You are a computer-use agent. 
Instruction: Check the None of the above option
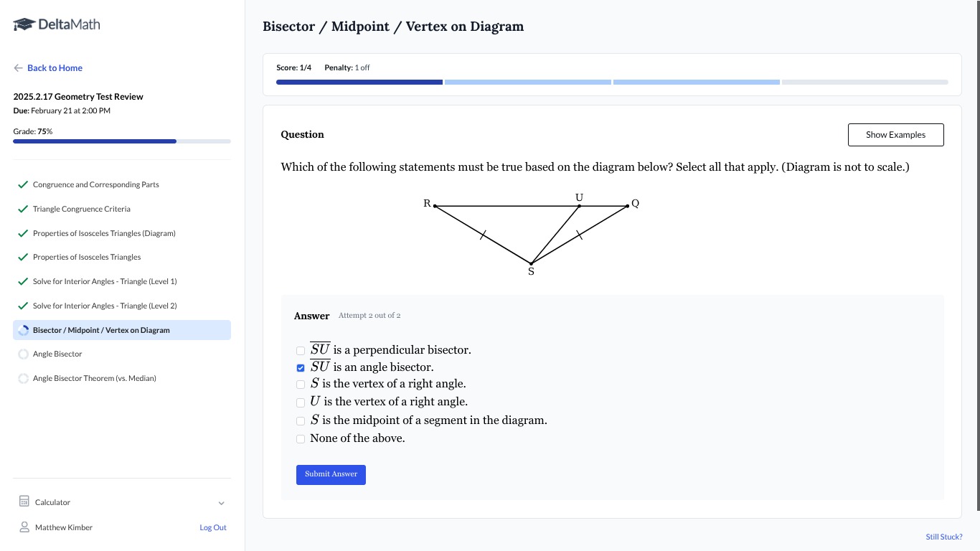[x=301, y=439]
